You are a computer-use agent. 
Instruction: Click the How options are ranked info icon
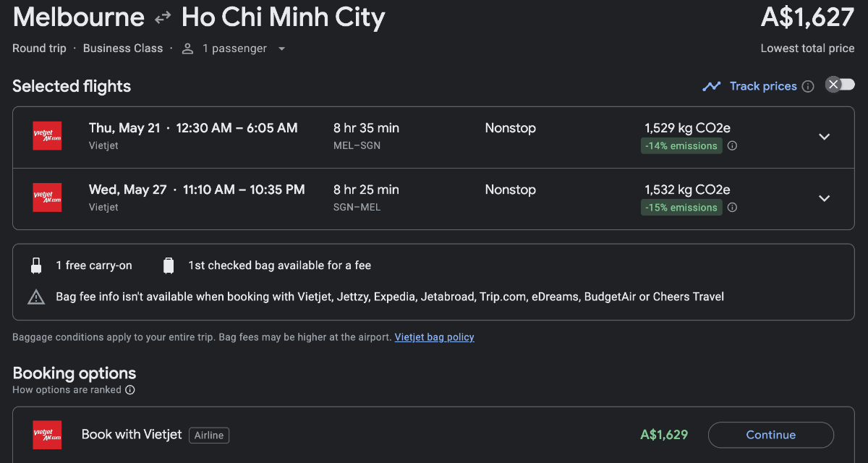(x=130, y=390)
